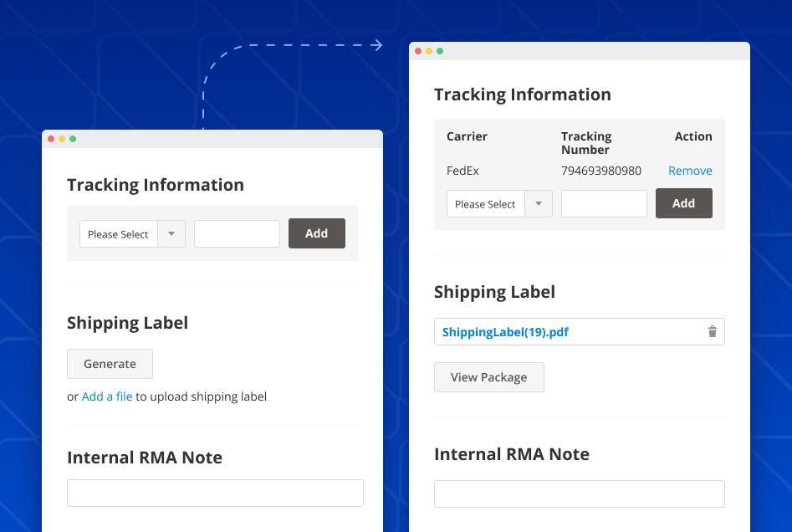Image resolution: width=792 pixels, height=532 pixels.
Task: Click Add a file to upload shipping label
Action: point(107,396)
